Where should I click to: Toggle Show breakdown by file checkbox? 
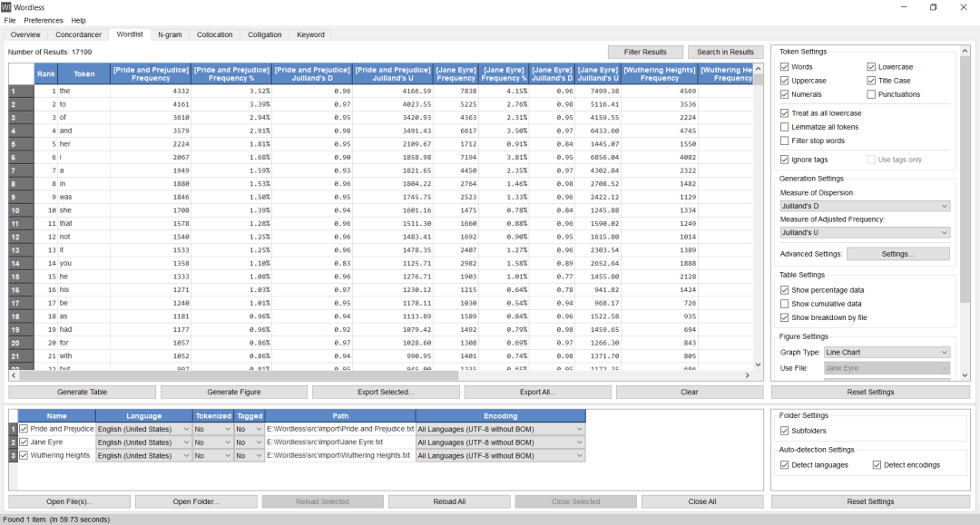point(784,317)
